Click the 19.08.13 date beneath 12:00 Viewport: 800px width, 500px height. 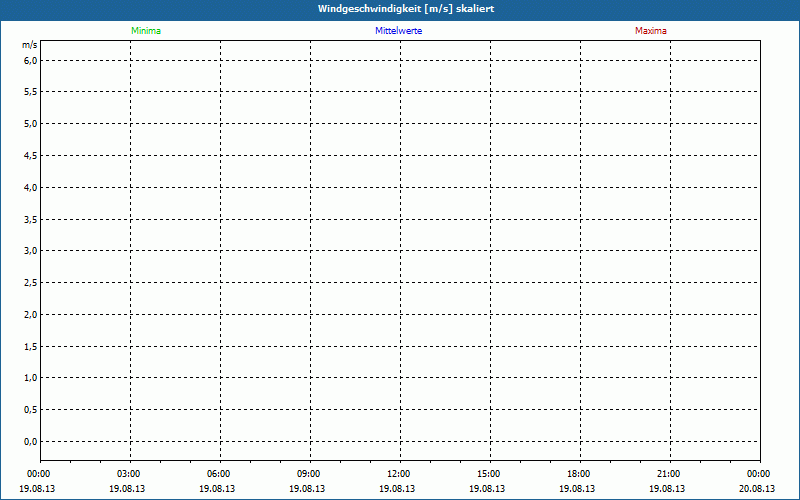click(x=397, y=488)
